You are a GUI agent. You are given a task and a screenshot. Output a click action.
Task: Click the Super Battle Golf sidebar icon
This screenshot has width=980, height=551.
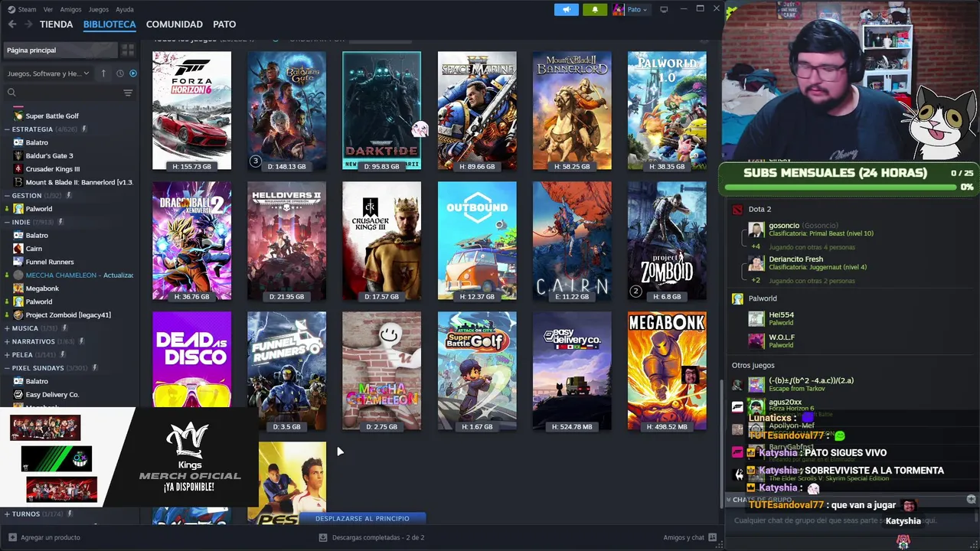pyautogui.click(x=18, y=116)
